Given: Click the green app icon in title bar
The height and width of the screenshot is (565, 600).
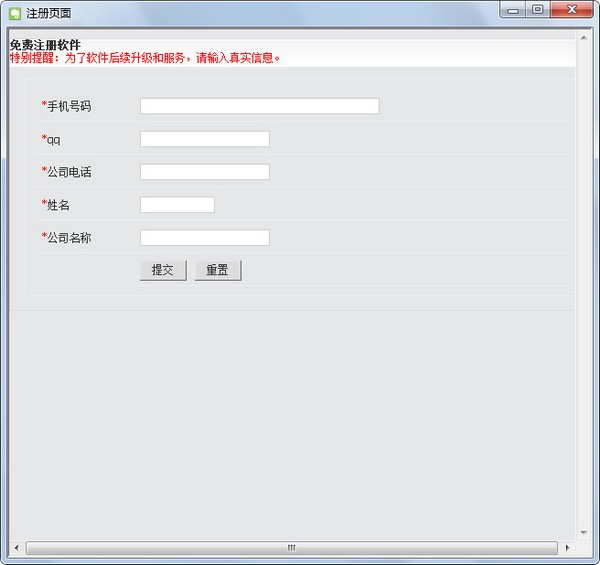Looking at the screenshot, I should click(x=15, y=14).
